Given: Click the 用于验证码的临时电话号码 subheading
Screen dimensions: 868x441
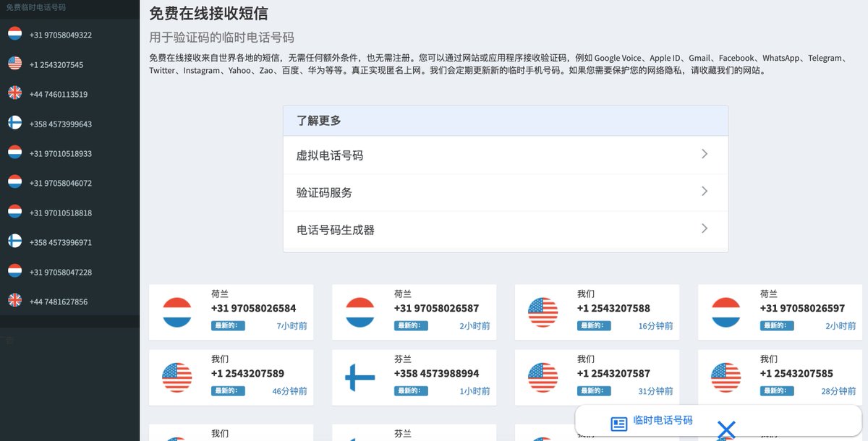Looking at the screenshot, I should [222, 38].
